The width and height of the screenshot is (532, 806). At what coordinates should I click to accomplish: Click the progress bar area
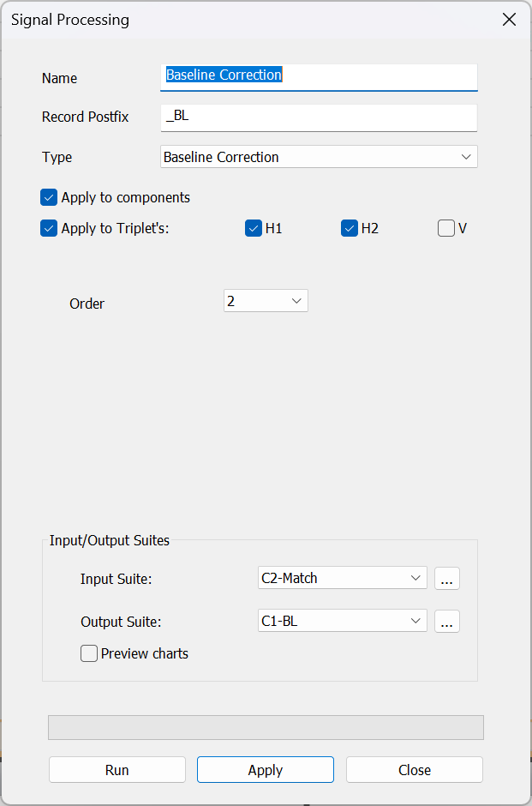tap(266, 727)
